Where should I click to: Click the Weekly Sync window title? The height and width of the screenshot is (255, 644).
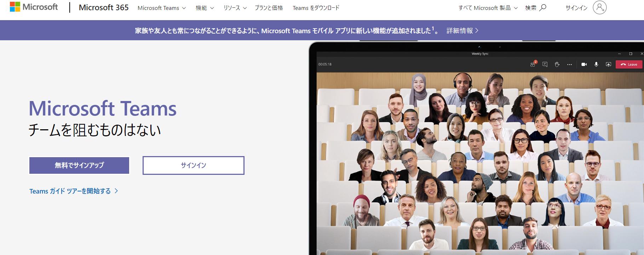480,54
